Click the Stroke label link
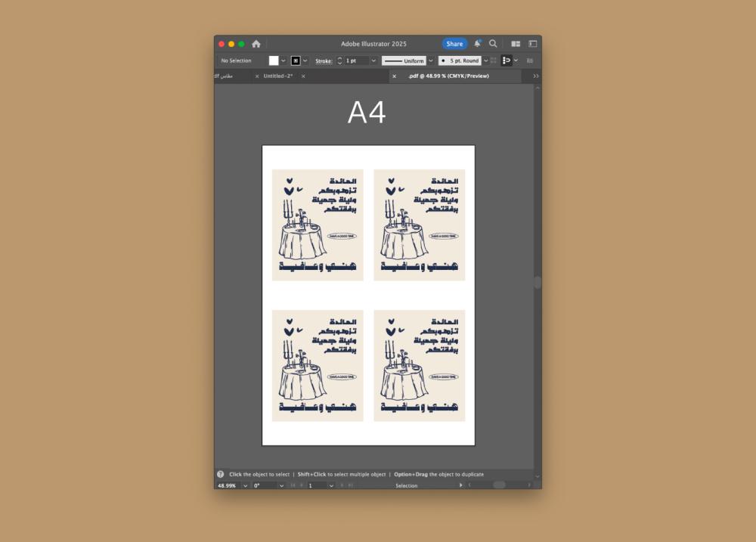 point(324,60)
